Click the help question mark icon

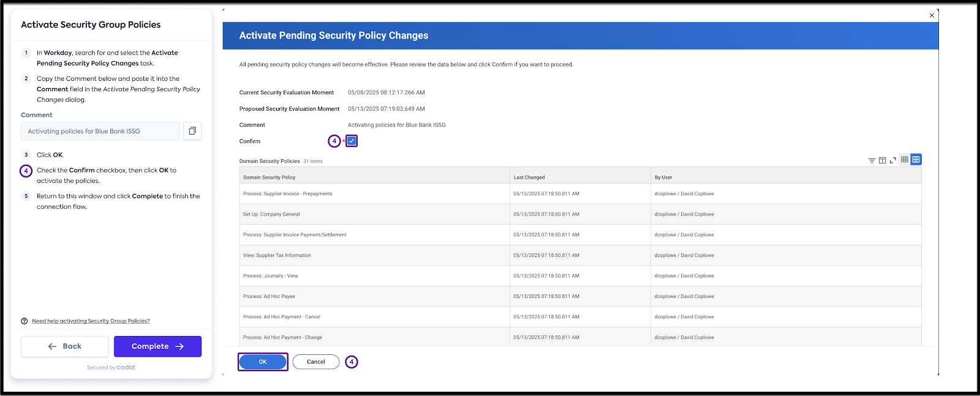pyautogui.click(x=24, y=321)
